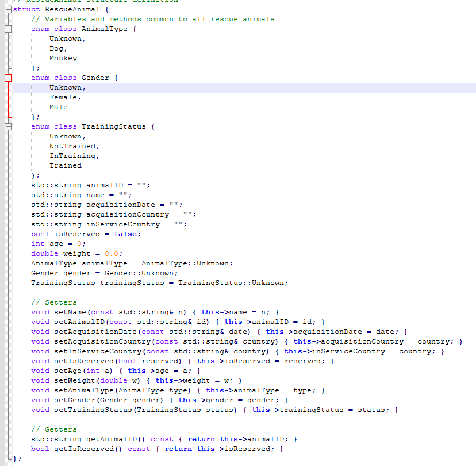Click the '// Getters' comment

(54, 429)
